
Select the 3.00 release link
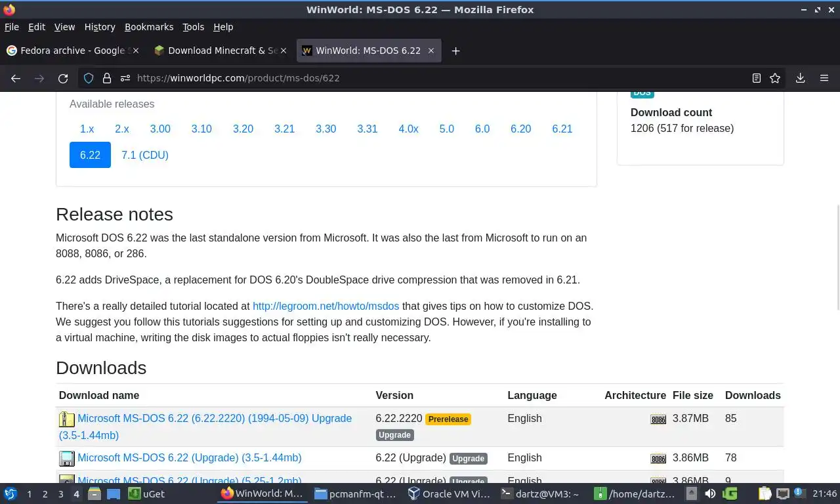tap(160, 129)
